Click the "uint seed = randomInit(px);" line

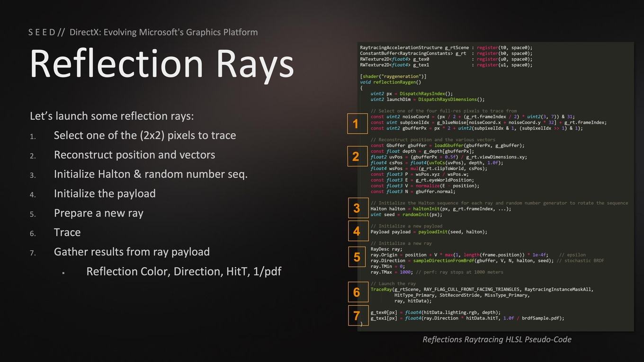click(406, 215)
